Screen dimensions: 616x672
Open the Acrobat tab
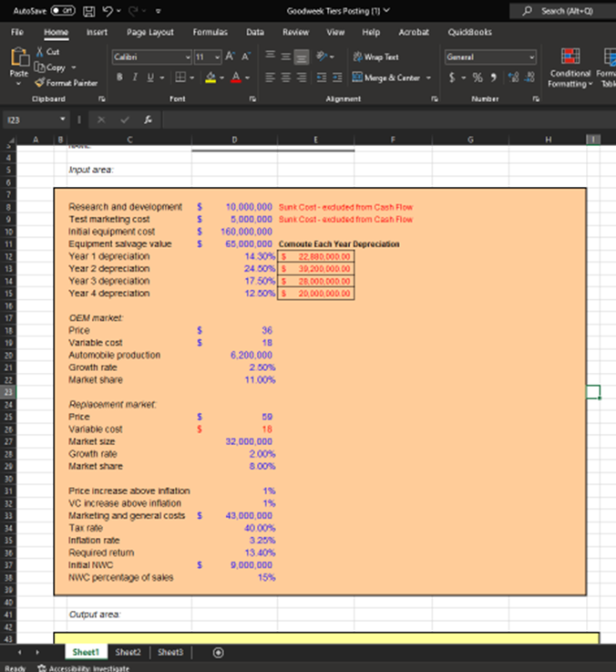pyautogui.click(x=414, y=32)
